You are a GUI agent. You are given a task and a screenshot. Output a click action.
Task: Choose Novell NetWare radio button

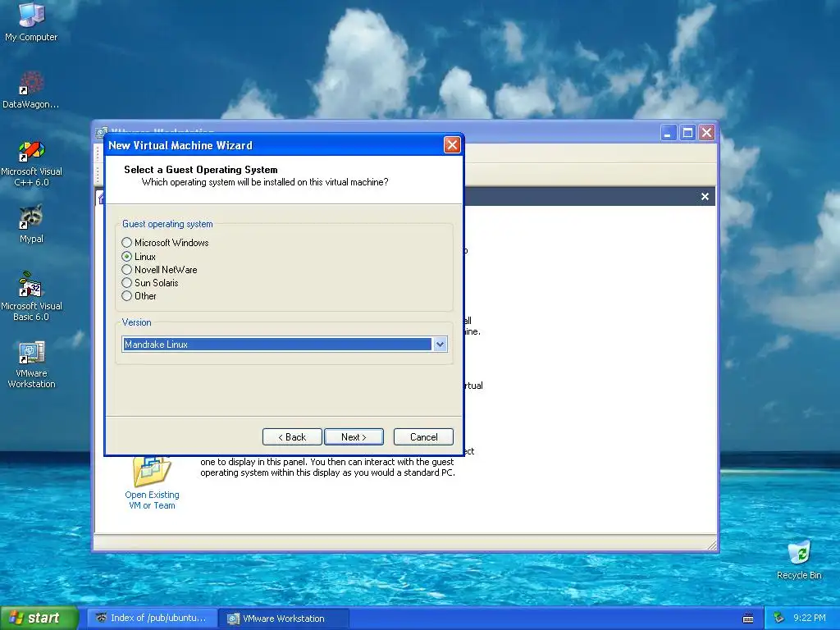[x=160, y=269]
